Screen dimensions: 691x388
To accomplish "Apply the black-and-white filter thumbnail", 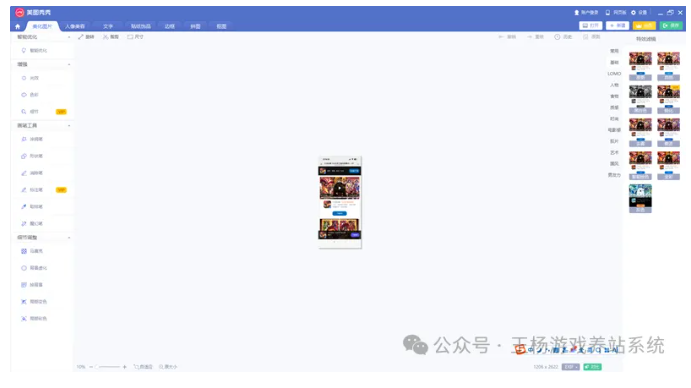I will tap(640, 99).
